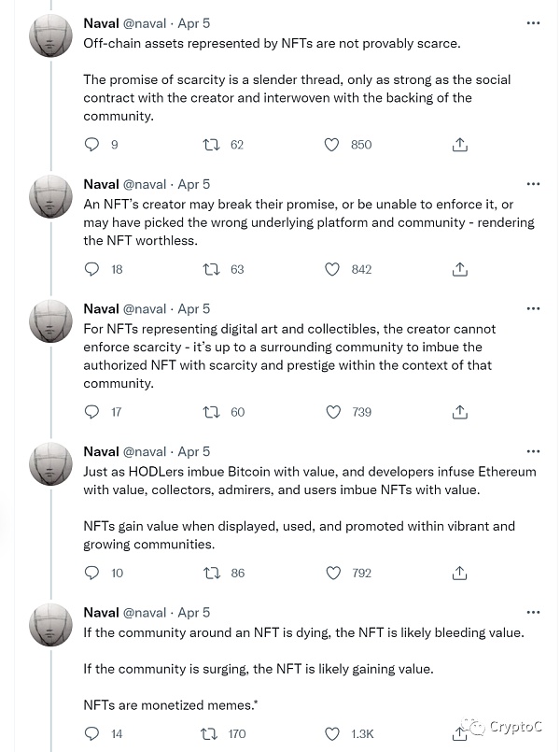This screenshot has width=560, height=752.
Task: Click the reply icon showing 14
Action: pos(91,734)
